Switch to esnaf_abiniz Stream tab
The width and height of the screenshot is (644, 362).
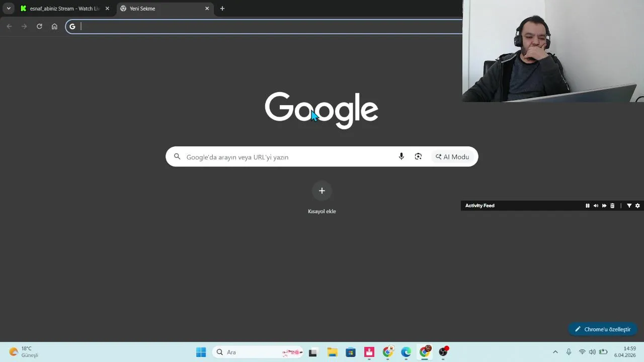64,9
